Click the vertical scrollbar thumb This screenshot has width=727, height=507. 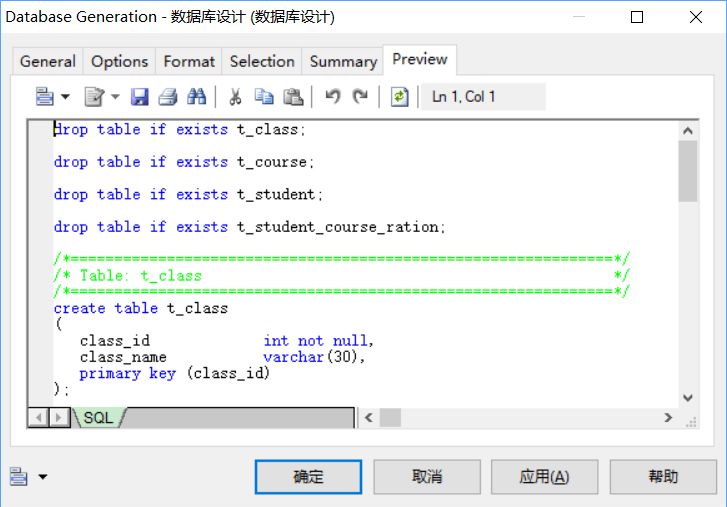click(688, 171)
